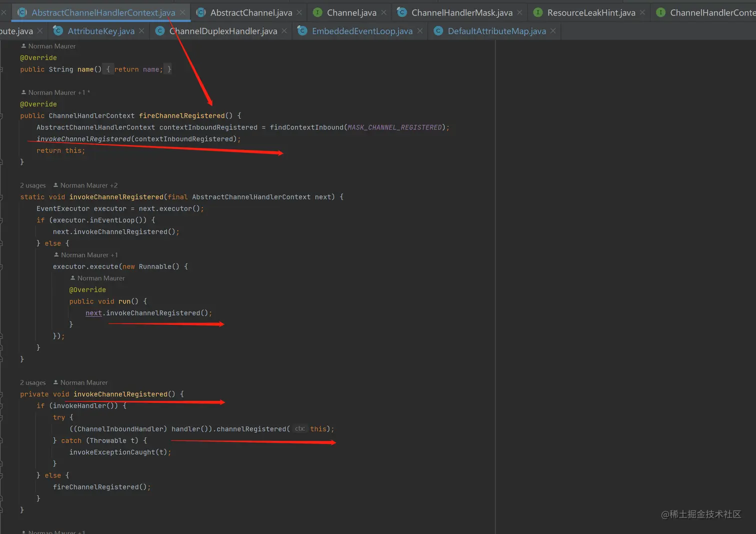Screen dimensions: 756x534
Task: Close the DefaultAttributeMap.java tab
Action: (x=553, y=31)
